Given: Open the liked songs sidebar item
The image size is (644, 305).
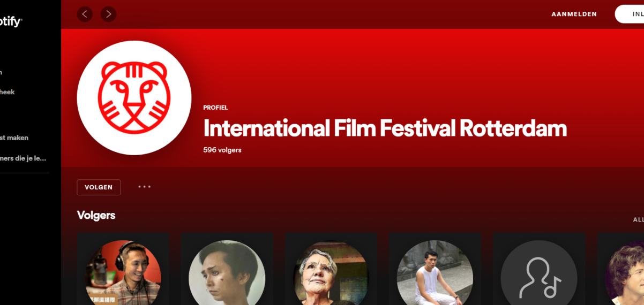Looking at the screenshot, I should point(23,158).
